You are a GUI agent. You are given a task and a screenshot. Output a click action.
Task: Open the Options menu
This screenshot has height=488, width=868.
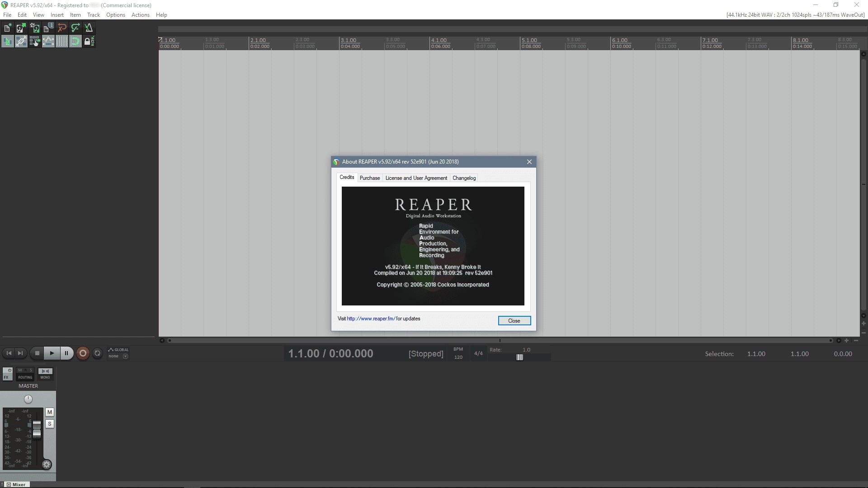[116, 15]
